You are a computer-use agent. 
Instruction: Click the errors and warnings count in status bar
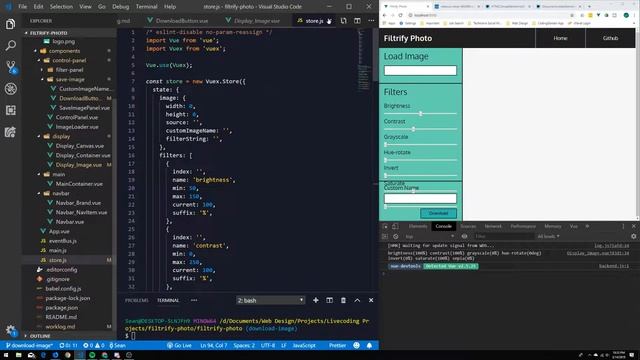click(x=94, y=345)
